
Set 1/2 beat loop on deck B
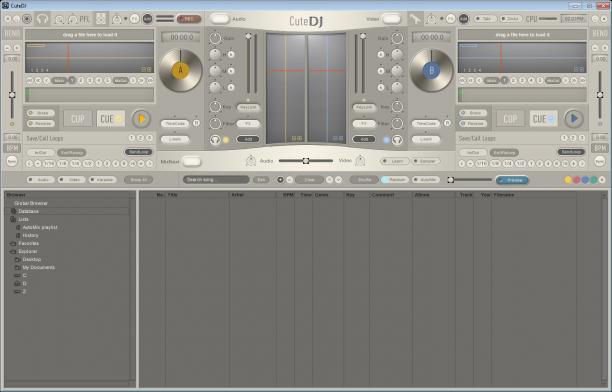(x=521, y=164)
